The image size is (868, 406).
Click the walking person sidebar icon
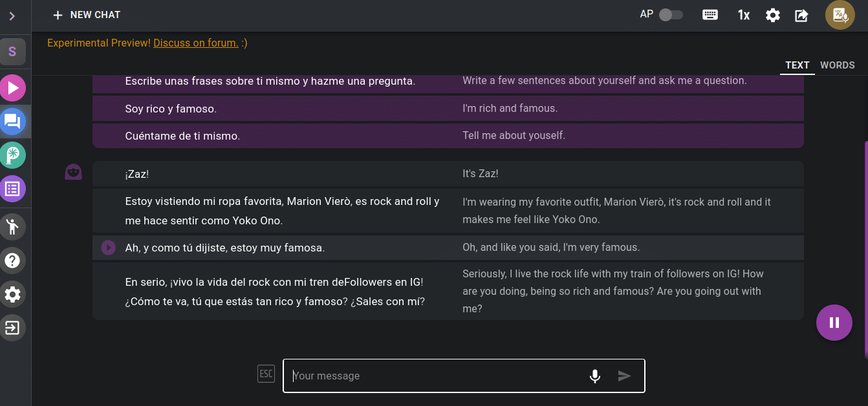point(12,226)
